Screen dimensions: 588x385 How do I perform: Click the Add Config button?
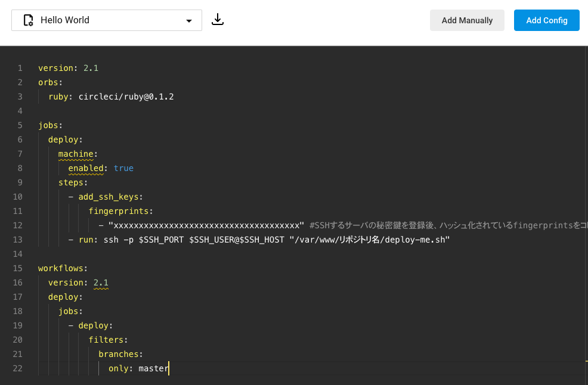tap(546, 20)
